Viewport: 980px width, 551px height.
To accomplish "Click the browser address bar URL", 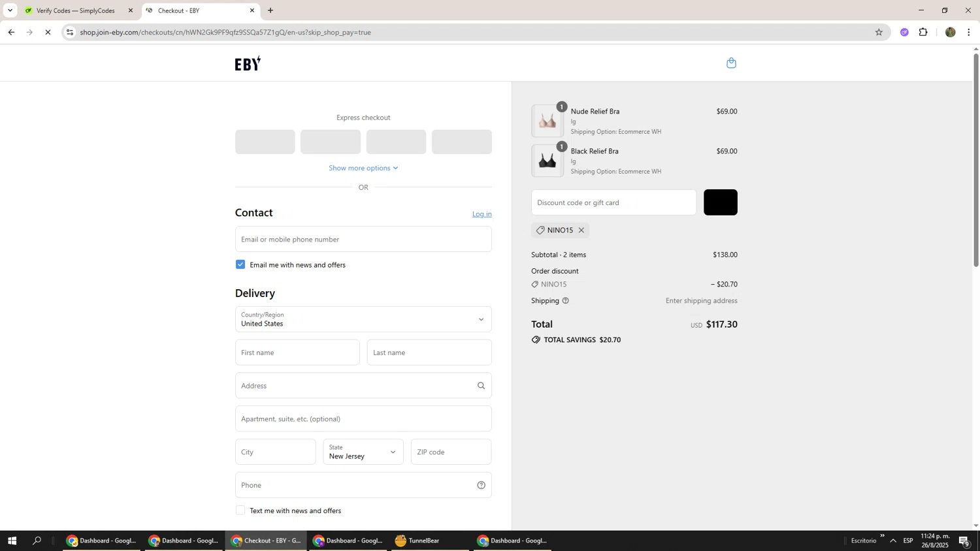I will pyautogui.click(x=225, y=32).
